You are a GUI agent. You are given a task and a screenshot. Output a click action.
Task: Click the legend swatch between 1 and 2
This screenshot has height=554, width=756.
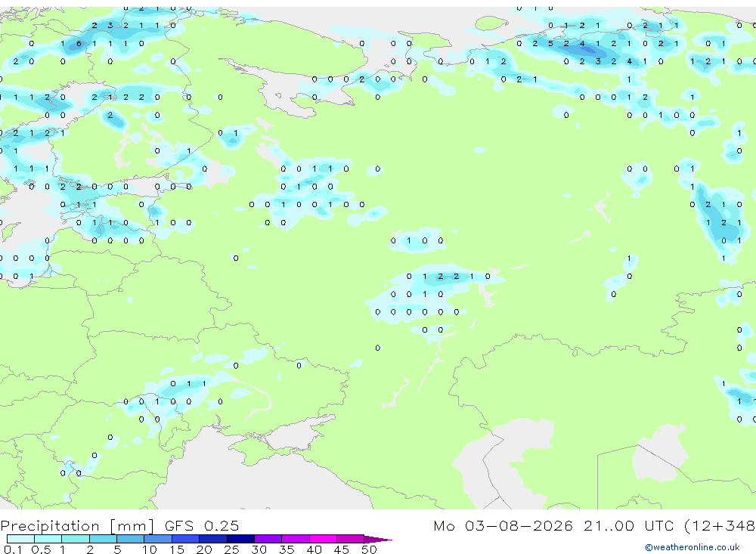(x=75, y=539)
